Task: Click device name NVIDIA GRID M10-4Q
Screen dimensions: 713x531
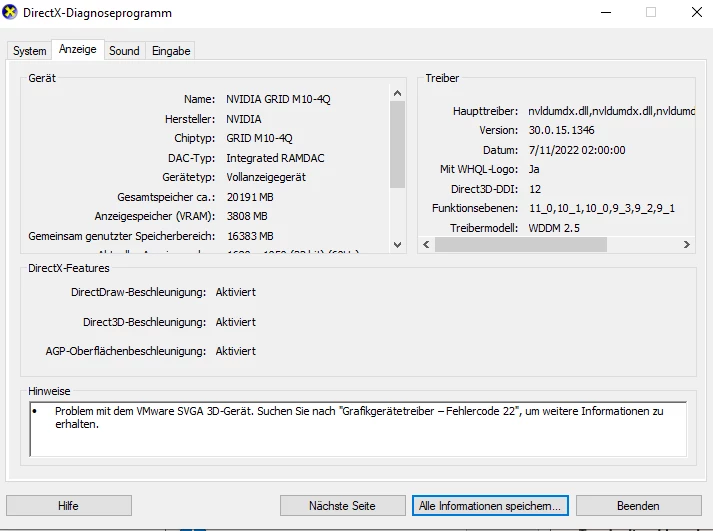Action: click(278, 99)
